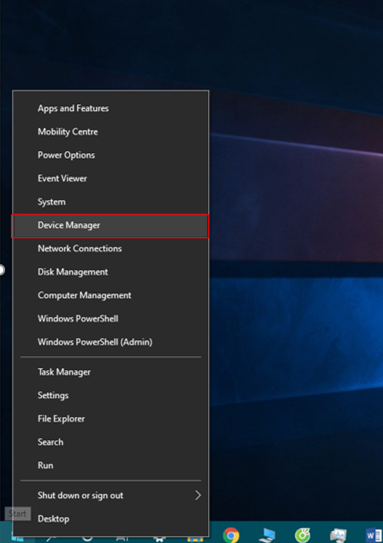Open the Run dialog entry
The image size is (383, 543).
point(110,465)
